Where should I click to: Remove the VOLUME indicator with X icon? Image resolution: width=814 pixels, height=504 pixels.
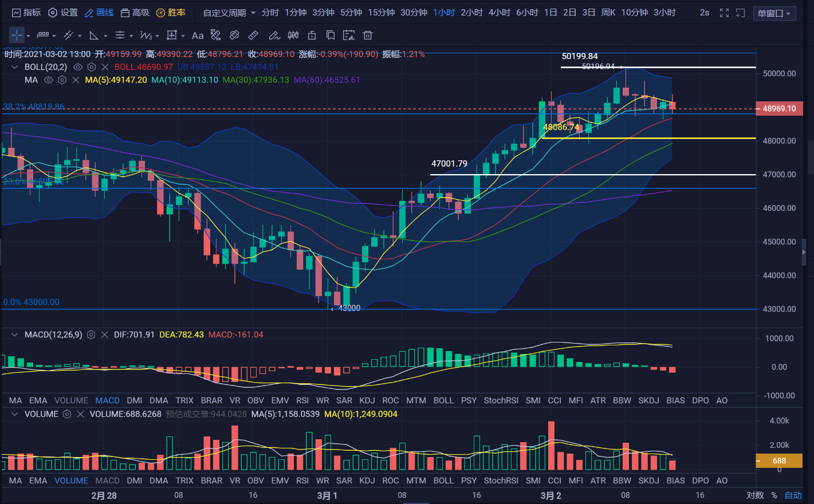click(x=80, y=414)
